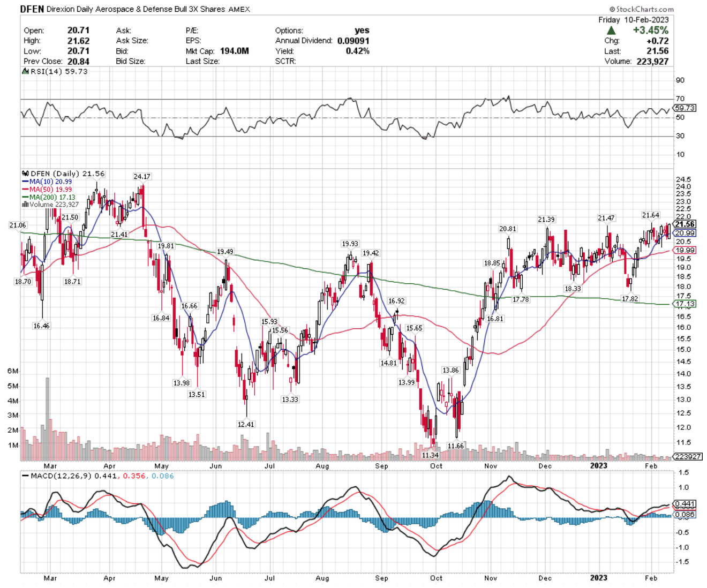The height and width of the screenshot is (588, 707).
Task: Click the 21.39 high price label
Action: 546,220
